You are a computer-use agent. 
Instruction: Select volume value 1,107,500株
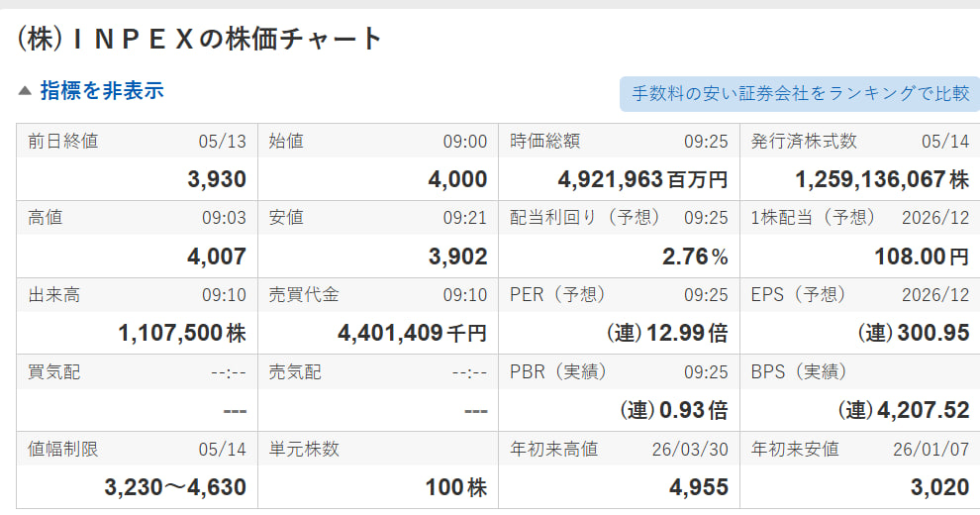182,333
